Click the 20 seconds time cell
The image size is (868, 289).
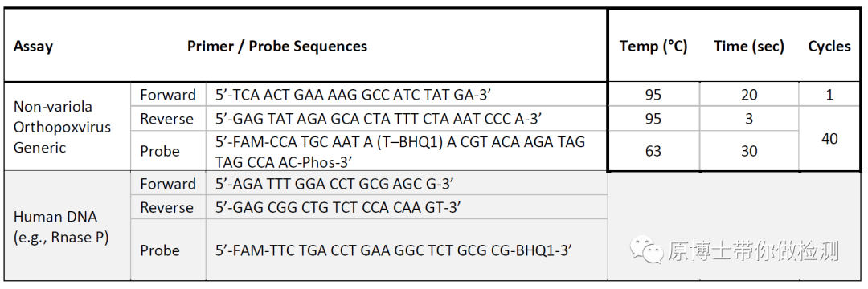(749, 95)
